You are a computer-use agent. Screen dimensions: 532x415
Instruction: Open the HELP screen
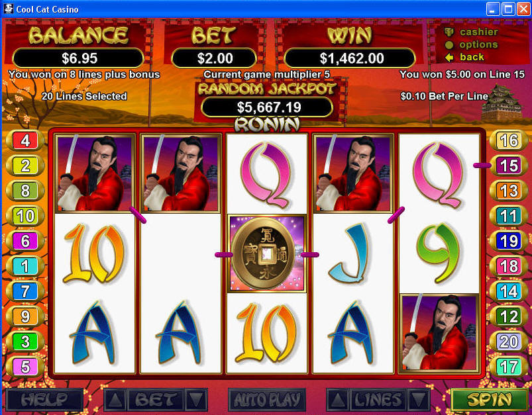click(44, 400)
